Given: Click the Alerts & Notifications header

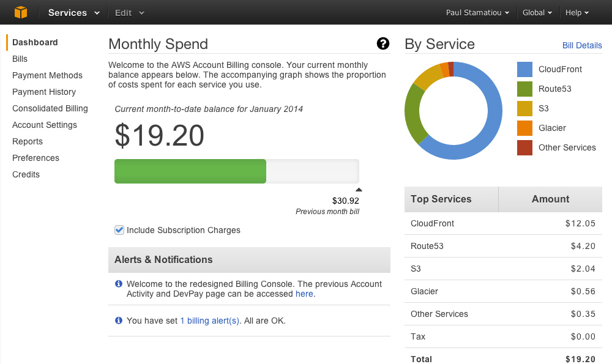Looking at the screenshot, I should (249, 260).
